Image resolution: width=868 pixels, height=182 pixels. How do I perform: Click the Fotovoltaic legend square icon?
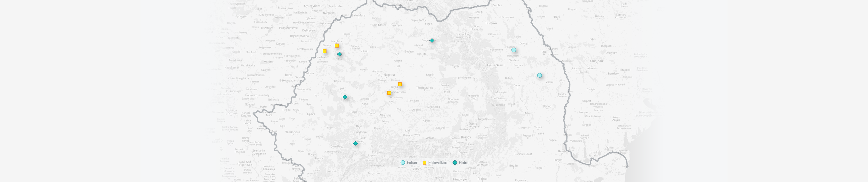click(424, 163)
